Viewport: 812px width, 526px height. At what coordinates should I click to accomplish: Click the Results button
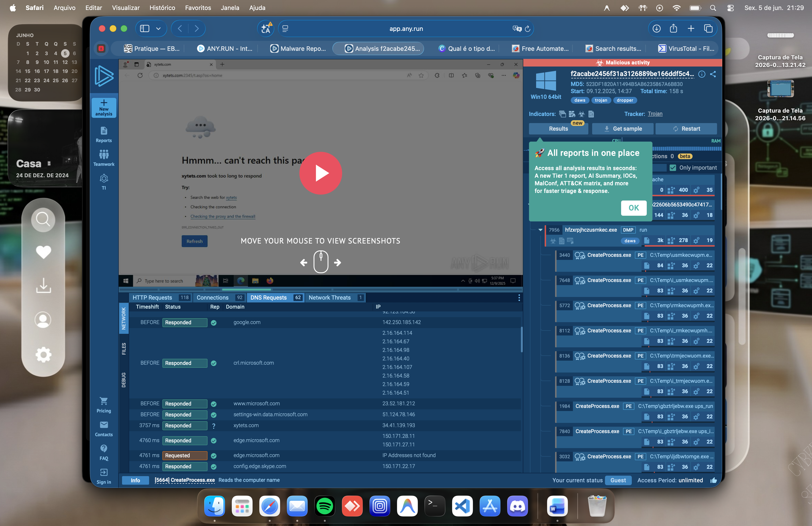(x=558, y=129)
